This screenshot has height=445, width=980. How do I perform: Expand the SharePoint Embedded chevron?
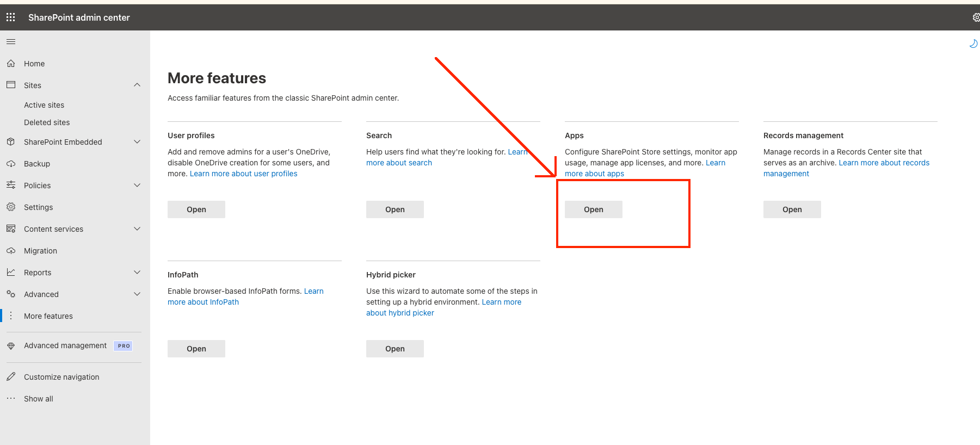(137, 142)
